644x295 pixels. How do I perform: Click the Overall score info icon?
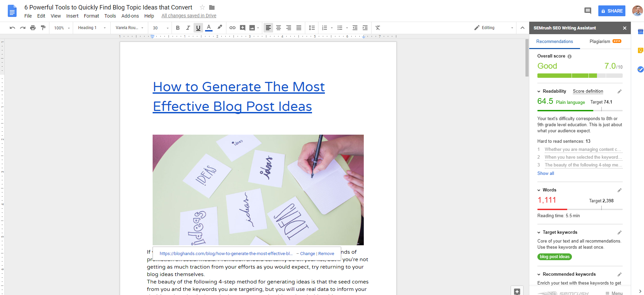tap(570, 56)
